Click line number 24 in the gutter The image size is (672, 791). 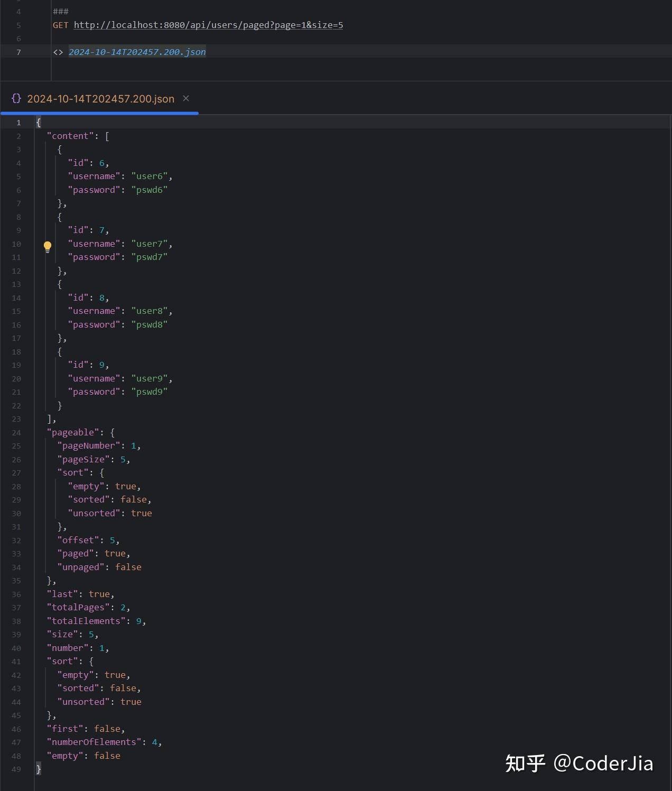pos(16,432)
